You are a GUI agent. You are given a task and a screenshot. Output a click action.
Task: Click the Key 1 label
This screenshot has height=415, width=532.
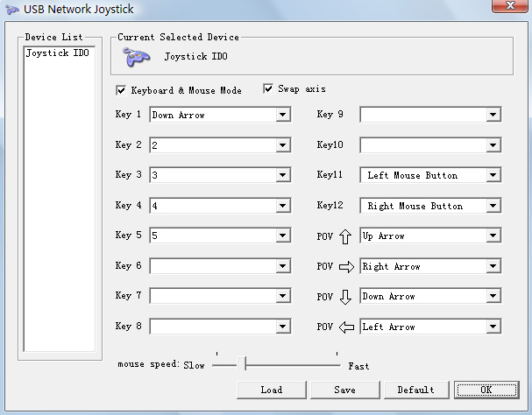[x=128, y=115]
